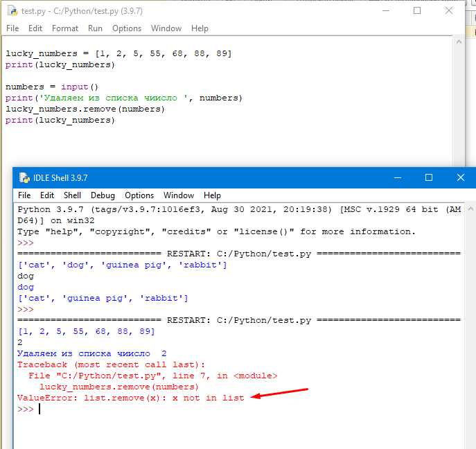Open the editor's Help menu
Image resolution: width=476 pixels, height=449 pixels.
(x=200, y=28)
